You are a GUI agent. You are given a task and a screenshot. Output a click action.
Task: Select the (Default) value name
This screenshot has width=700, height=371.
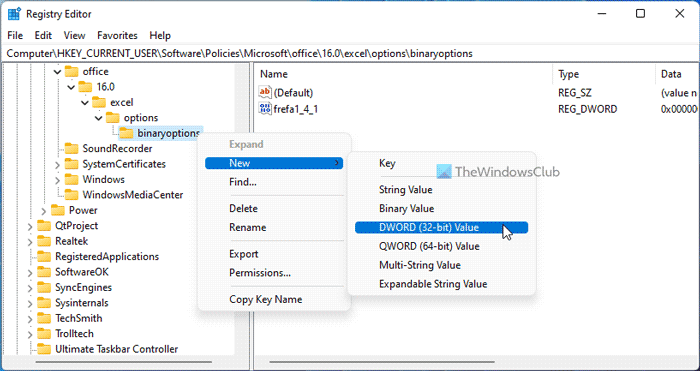293,92
